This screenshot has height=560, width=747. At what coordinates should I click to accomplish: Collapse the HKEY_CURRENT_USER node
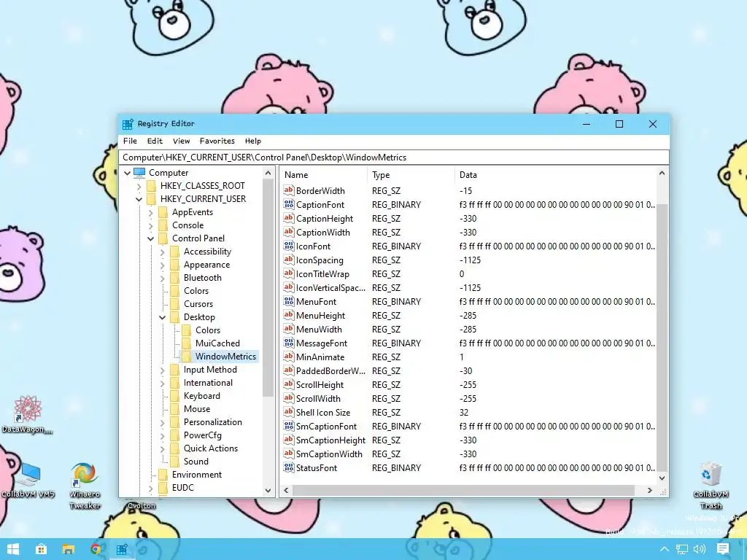click(x=139, y=199)
